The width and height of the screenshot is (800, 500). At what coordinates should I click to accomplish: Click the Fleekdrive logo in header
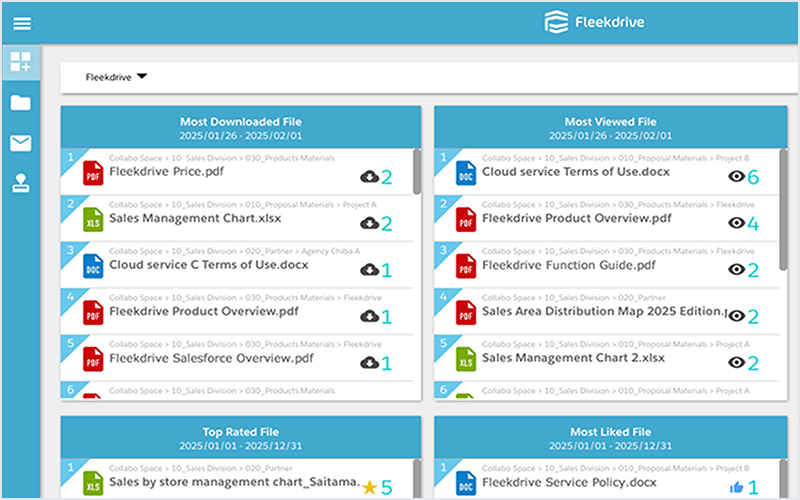(x=594, y=22)
